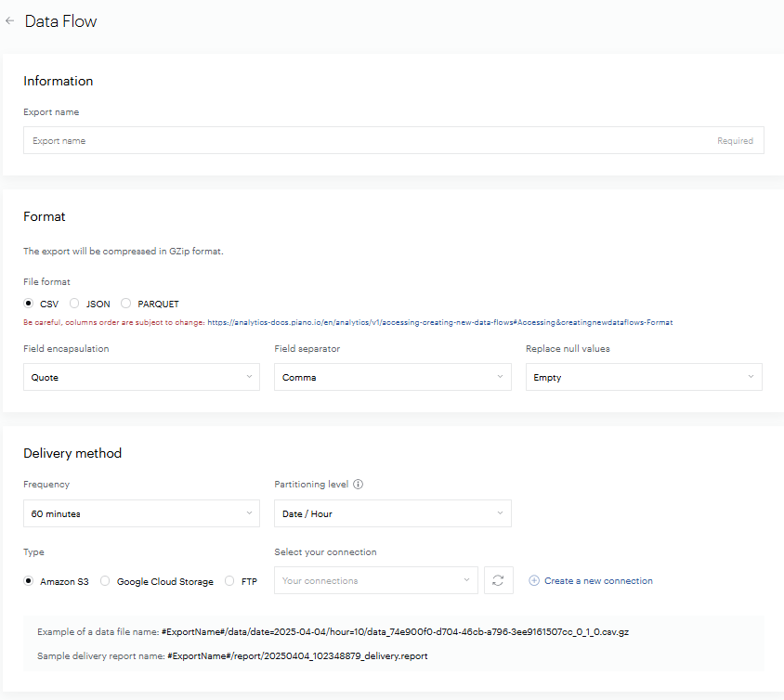Open the analytics-docs.piano.io documentation link
The width and height of the screenshot is (784, 700).
[x=440, y=323]
